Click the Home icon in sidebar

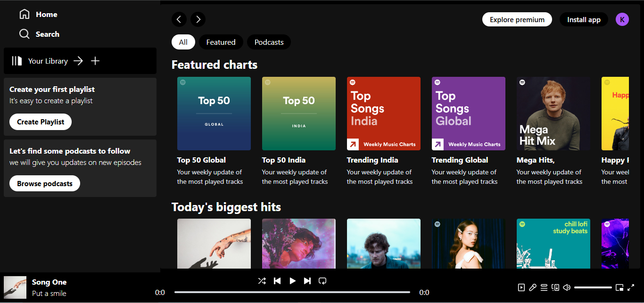[25, 14]
